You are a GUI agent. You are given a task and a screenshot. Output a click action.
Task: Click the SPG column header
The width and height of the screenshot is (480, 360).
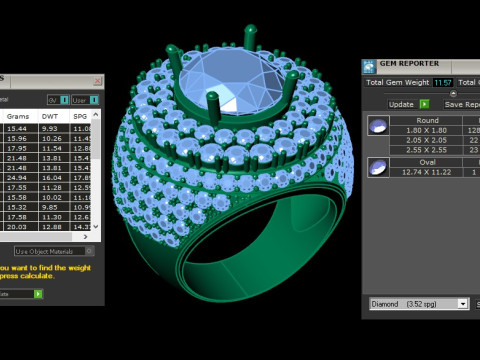(x=80, y=116)
